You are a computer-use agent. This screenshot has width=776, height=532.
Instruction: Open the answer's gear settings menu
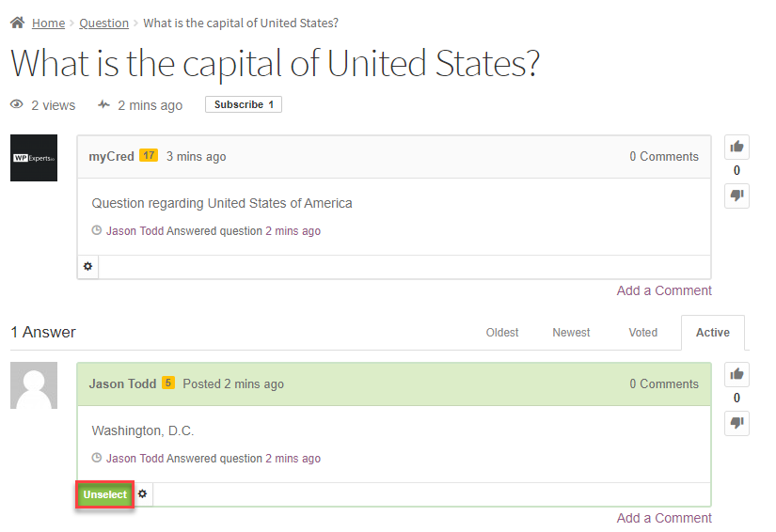tap(143, 494)
